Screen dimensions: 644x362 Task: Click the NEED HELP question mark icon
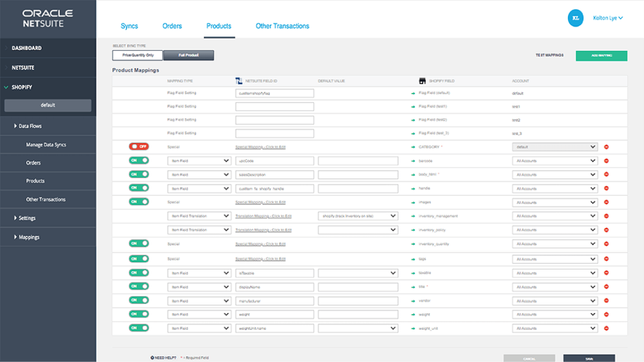click(x=153, y=357)
